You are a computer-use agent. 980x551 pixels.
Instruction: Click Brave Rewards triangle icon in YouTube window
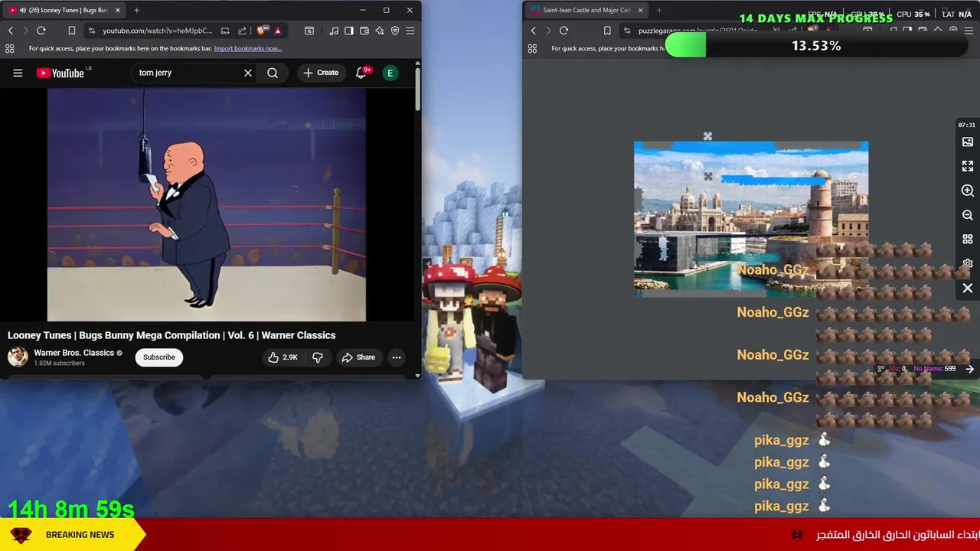click(x=278, y=31)
